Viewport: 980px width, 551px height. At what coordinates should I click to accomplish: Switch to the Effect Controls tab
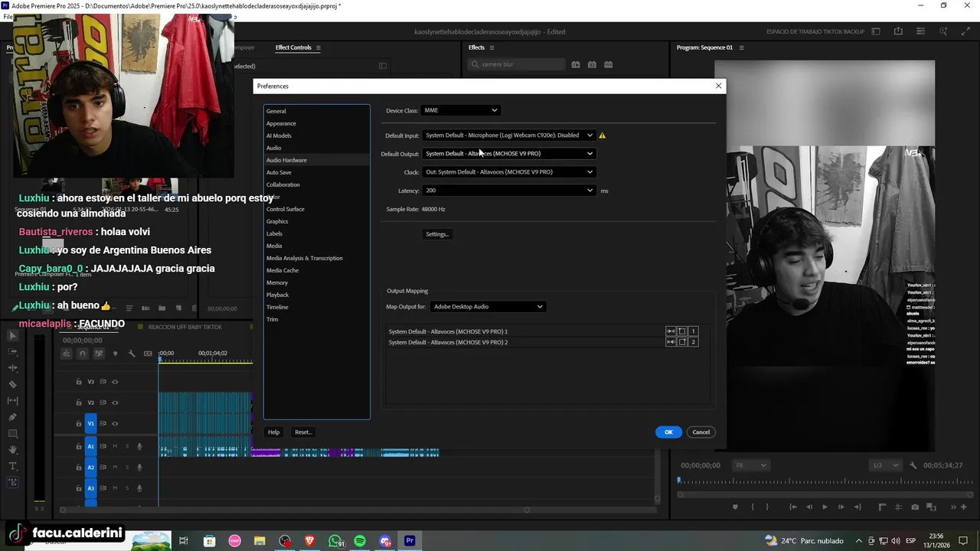point(293,47)
